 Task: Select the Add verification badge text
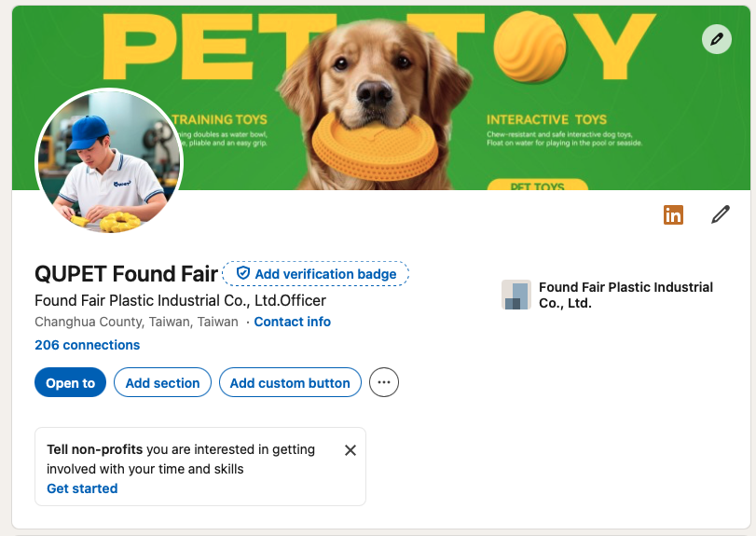coord(325,274)
